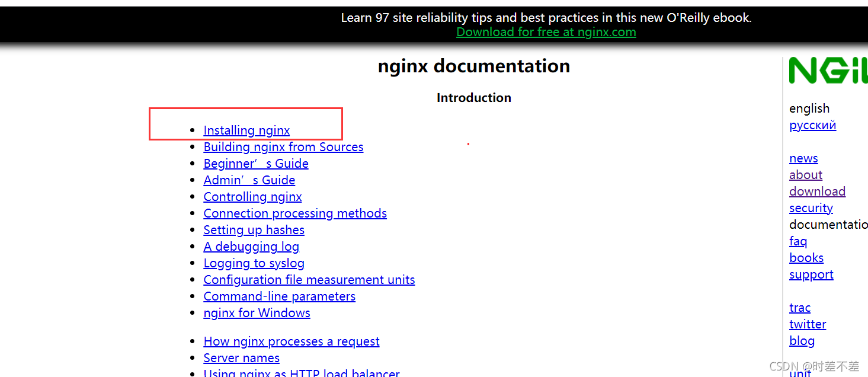This screenshot has height=377, width=868.
Task: Click the nginx documentation heading
Action: (474, 66)
